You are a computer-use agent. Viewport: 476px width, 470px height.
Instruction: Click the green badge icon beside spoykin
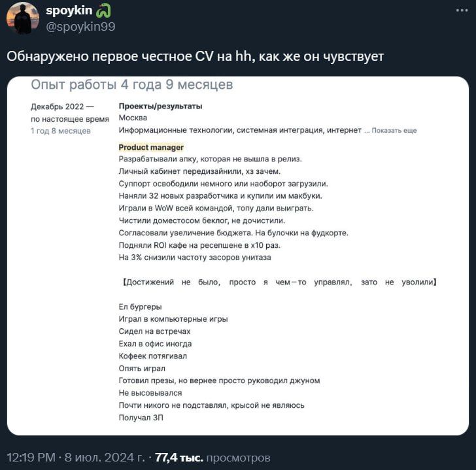click(103, 11)
